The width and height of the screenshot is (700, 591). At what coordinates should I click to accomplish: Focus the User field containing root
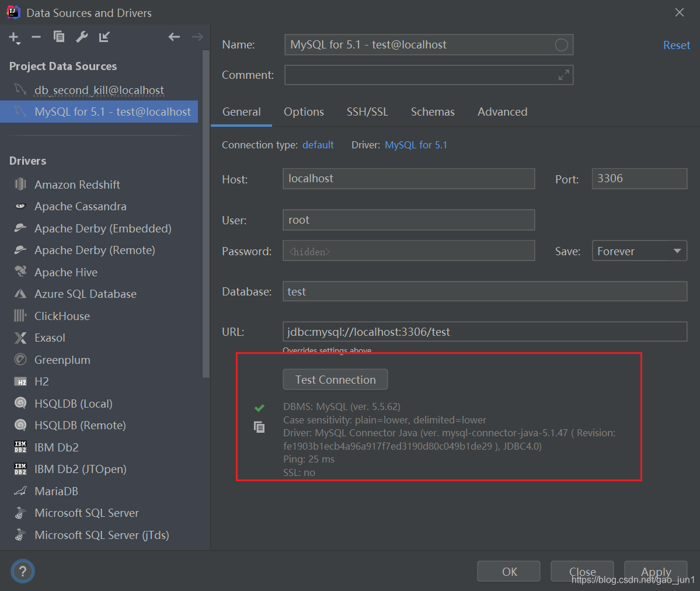tap(409, 220)
